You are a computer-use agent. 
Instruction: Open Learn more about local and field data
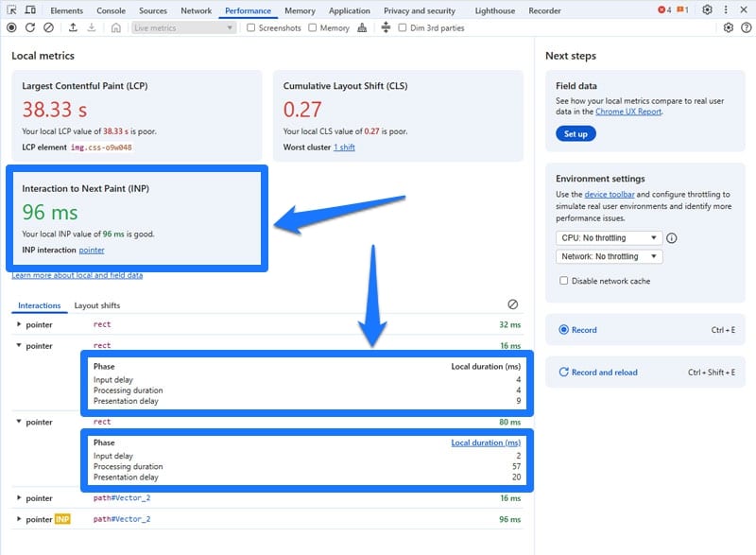(x=77, y=275)
